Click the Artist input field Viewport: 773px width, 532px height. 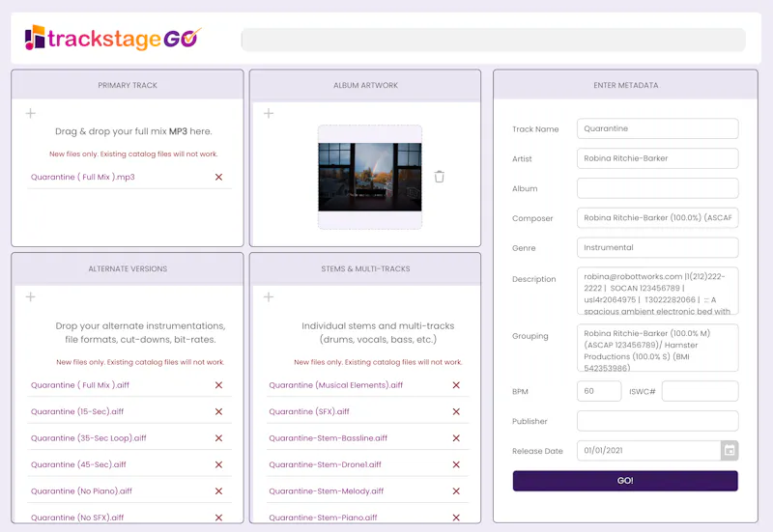coord(658,158)
